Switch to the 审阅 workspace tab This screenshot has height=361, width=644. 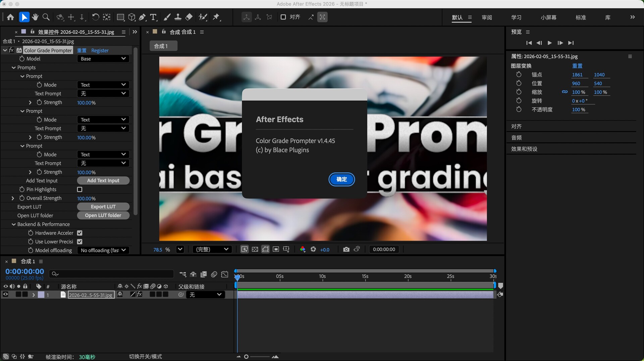point(487,17)
